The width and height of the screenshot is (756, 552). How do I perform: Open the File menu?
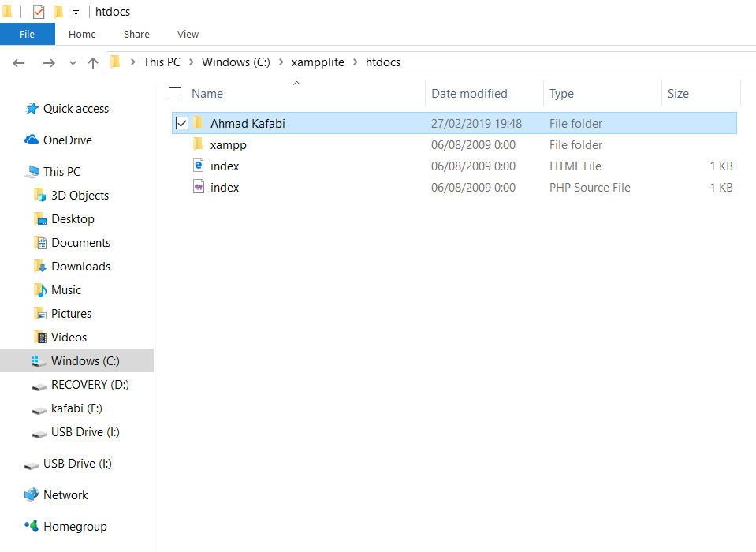tap(27, 34)
